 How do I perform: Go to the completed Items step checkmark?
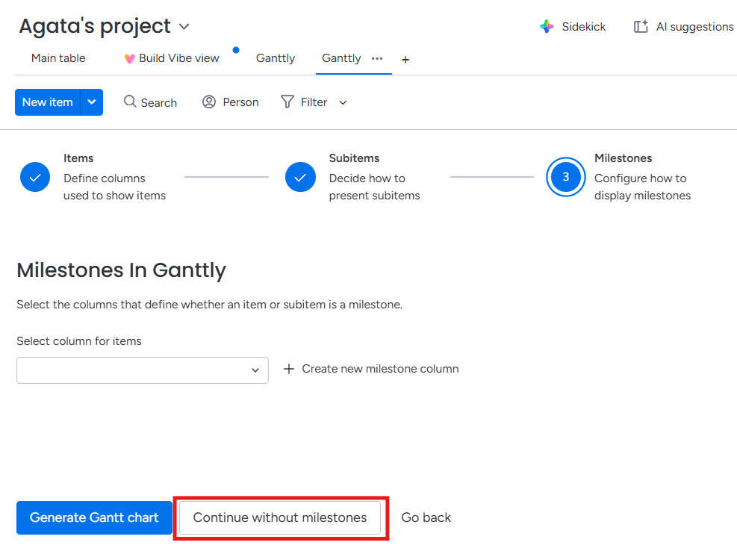(x=35, y=177)
